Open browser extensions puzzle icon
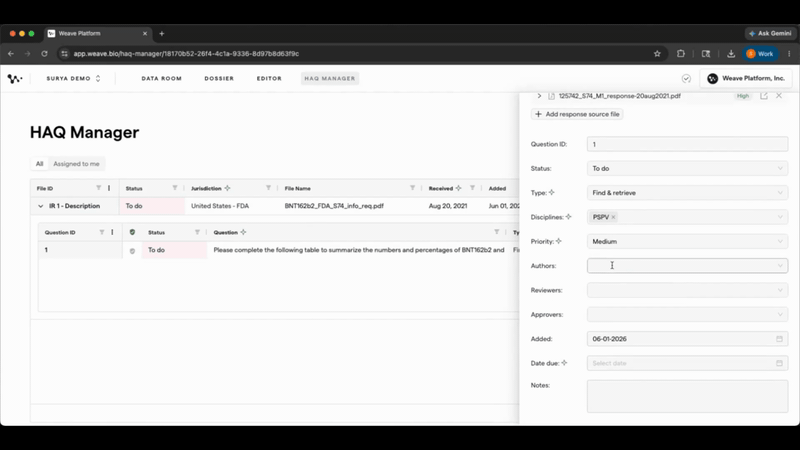This screenshot has height=450, width=800. pos(681,54)
